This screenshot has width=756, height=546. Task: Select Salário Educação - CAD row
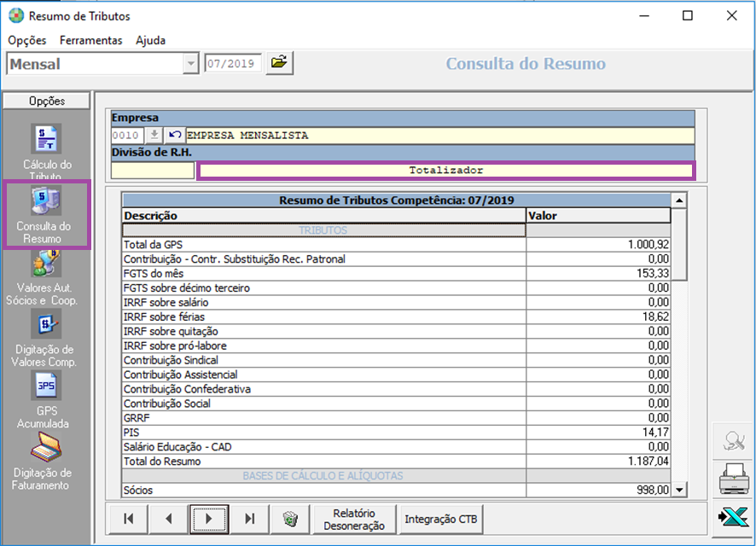click(x=396, y=447)
